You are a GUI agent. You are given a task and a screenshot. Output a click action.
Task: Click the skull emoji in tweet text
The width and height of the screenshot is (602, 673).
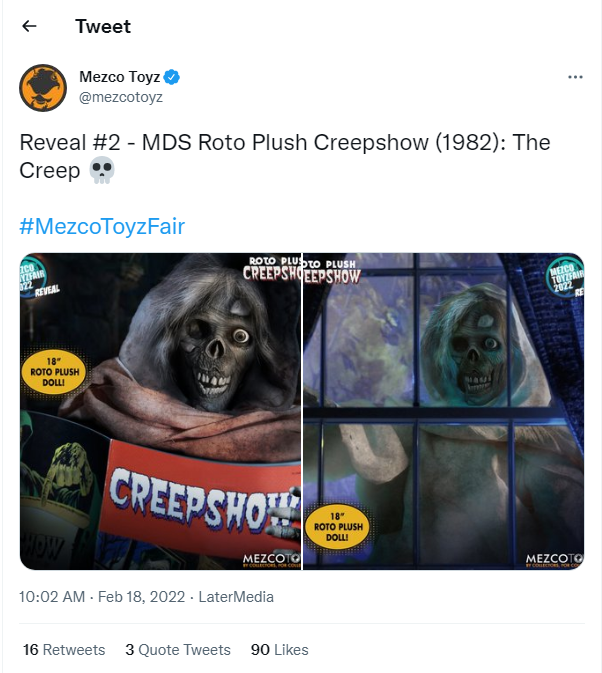102,170
